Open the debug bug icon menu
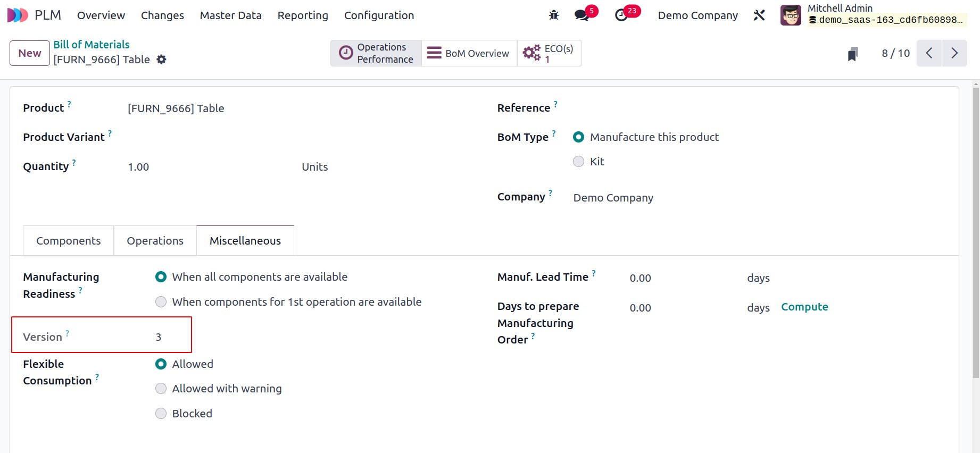 (x=554, y=15)
